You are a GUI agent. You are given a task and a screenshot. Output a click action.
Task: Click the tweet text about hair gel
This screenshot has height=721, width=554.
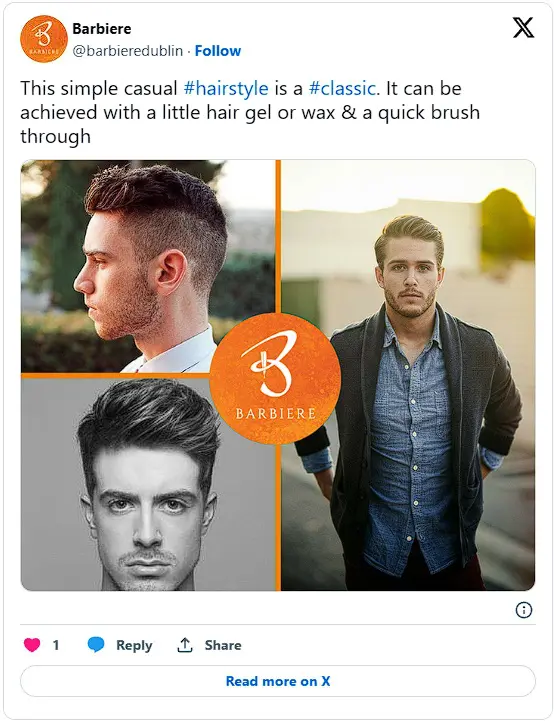(x=250, y=112)
